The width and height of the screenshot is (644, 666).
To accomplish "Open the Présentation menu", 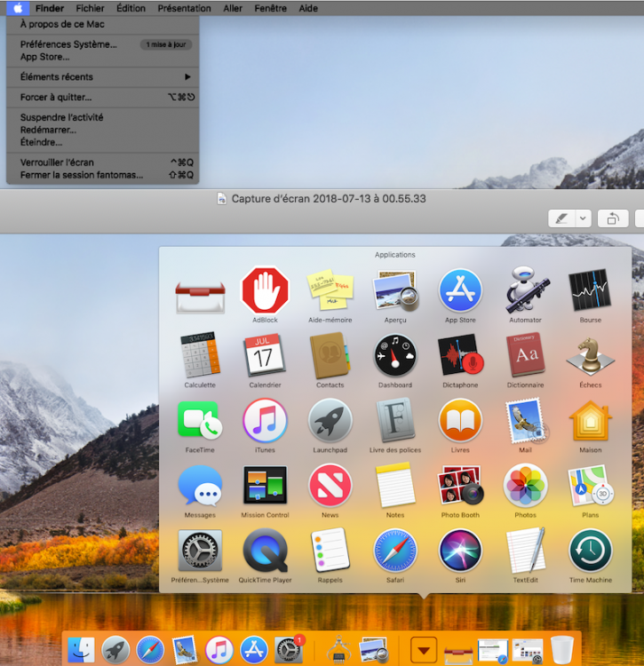I will pos(185,8).
